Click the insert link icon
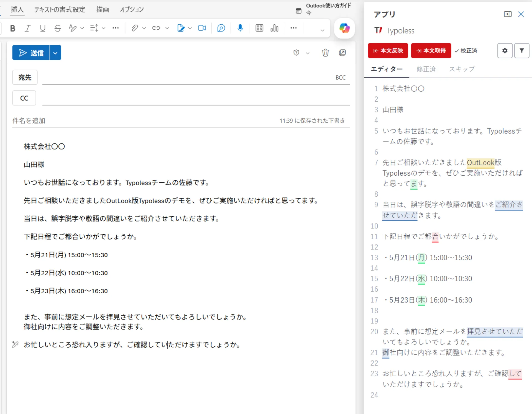The height and width of the screenshot is (414, 532). pos(156,28)
